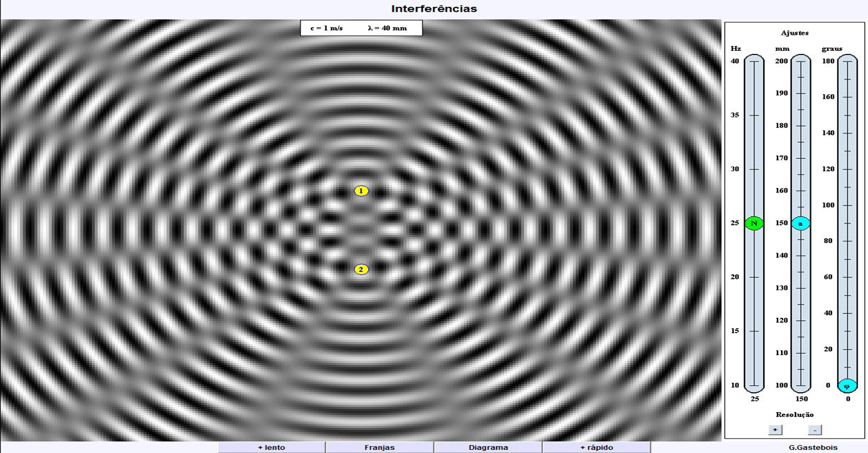Image resolution: width=868 pixels, height=453 pixels.
Task: Click the 15 Hz mark on frequency scale
Action: 735,331
